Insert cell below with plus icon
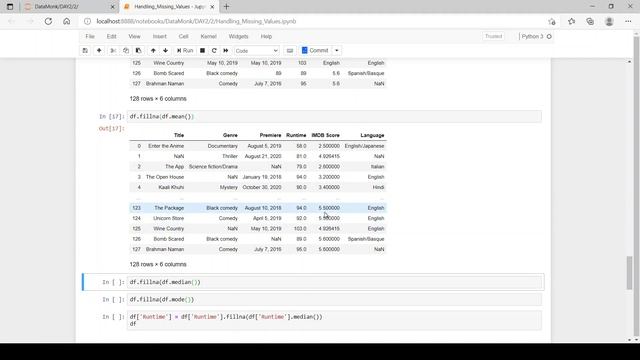Image resolution: width=640 pixels, height=360 pixels. click(99, 51)
